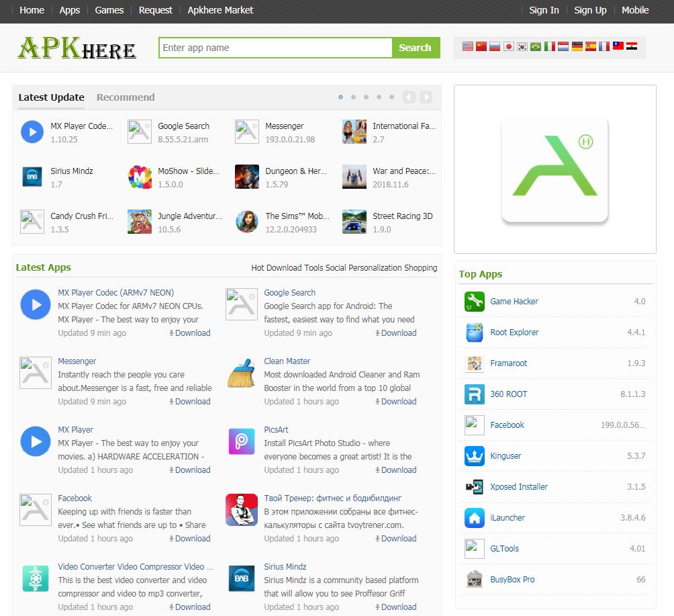Click the Video Converter app icon
This screenshot has height=616, width=674.
pos(35,578)
